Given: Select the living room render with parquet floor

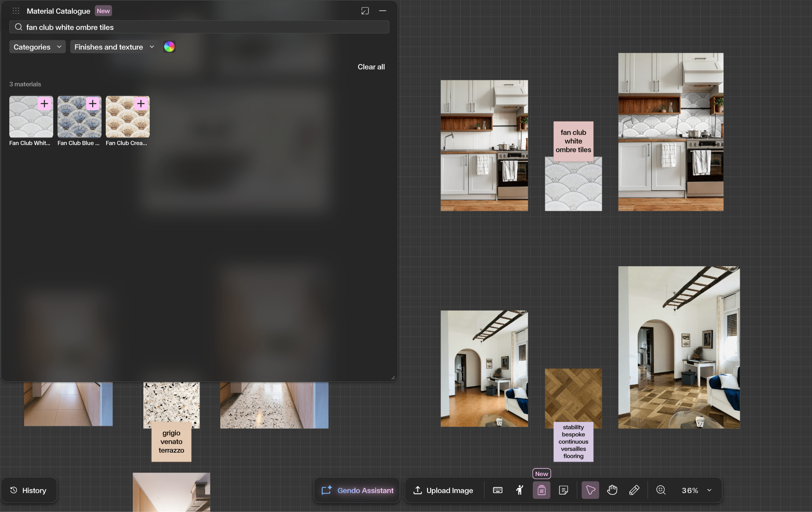Looking at the screenshot, I should click(x=679, y=347).
